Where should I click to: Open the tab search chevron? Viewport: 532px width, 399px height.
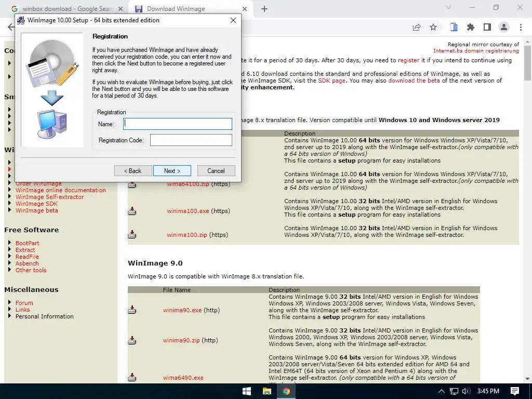[448, 7]
